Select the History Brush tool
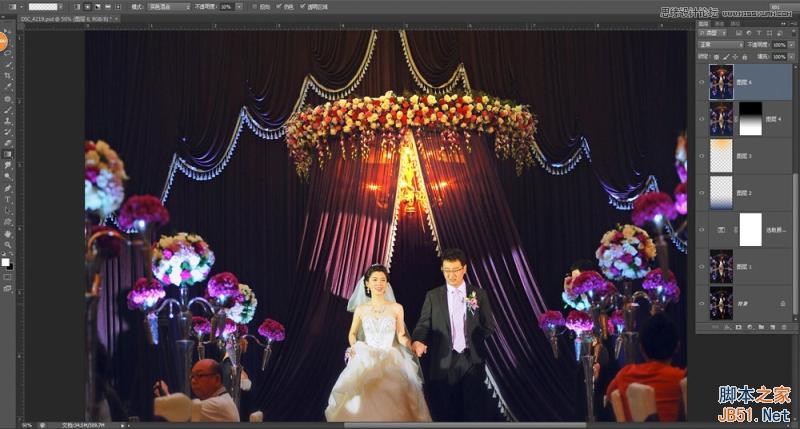800x429 pixels. (x=8, y=132)
